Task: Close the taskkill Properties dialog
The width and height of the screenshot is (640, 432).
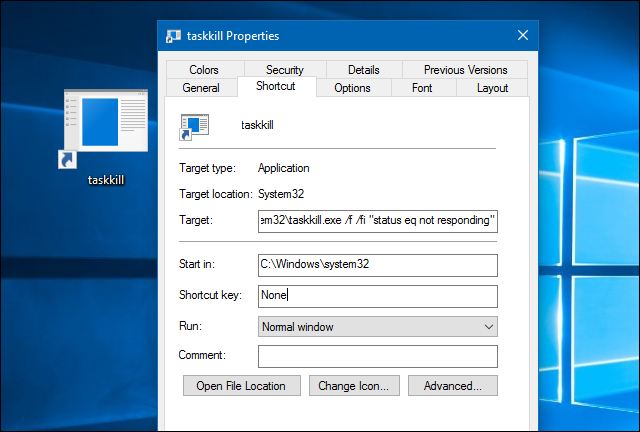Action: coord(523,36)
